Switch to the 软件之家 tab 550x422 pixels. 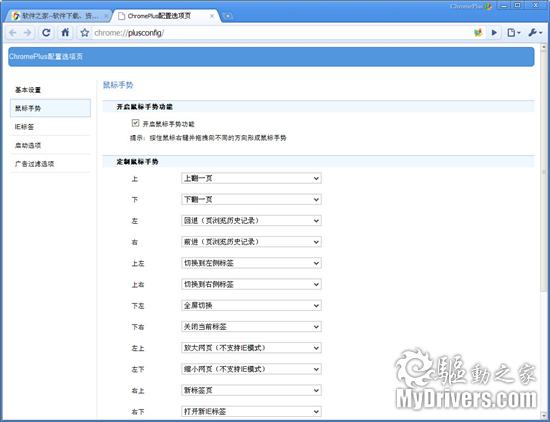[x=58, y=16]
